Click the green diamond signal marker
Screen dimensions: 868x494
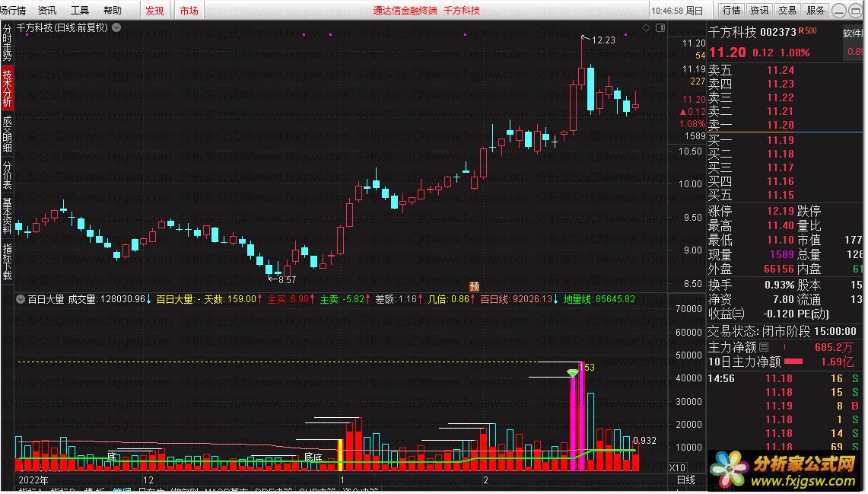(x=572, y=373)
